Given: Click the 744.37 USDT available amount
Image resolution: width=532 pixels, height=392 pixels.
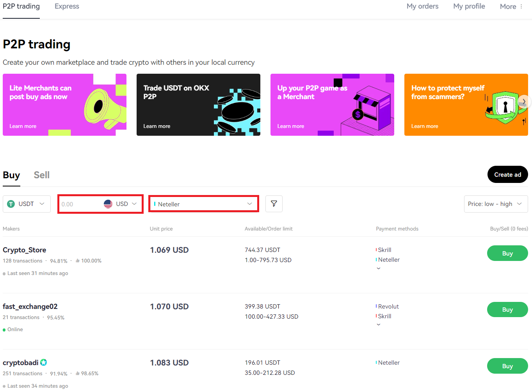Looking at the screenshot, I should 262,250.
